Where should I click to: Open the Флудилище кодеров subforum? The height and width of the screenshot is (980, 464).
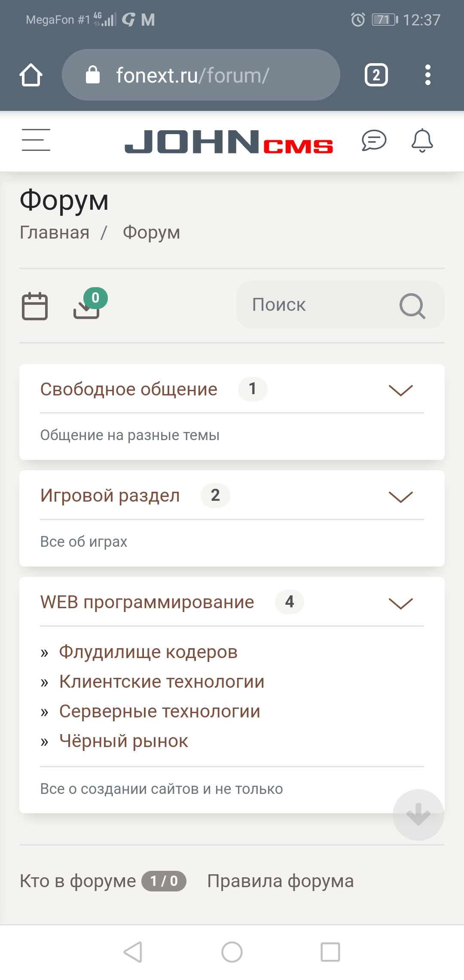click(x=148, y=652)
